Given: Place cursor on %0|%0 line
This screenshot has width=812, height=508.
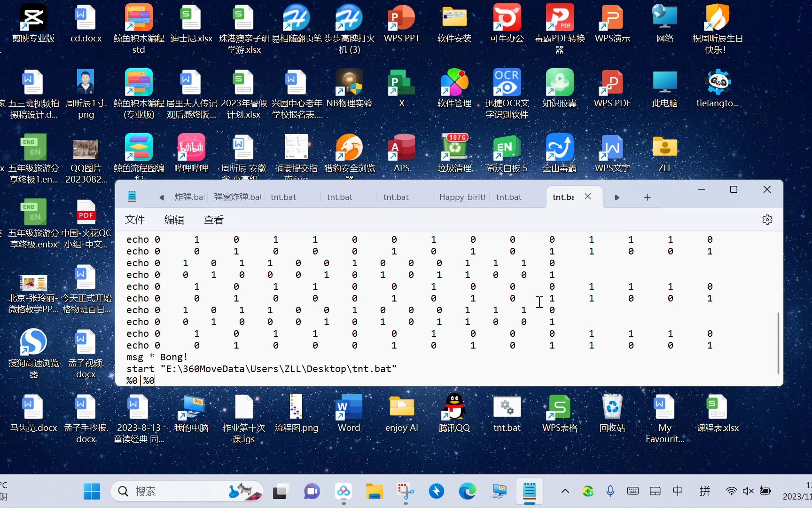Looking at the screenshot, I should pos(141,380).
